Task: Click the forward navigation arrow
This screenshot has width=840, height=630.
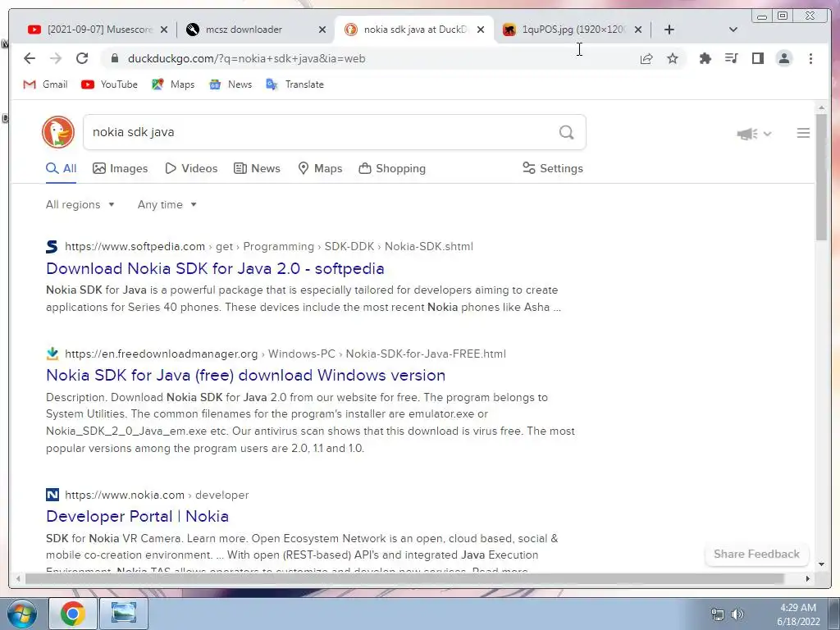Action: [x=56, y=58]
